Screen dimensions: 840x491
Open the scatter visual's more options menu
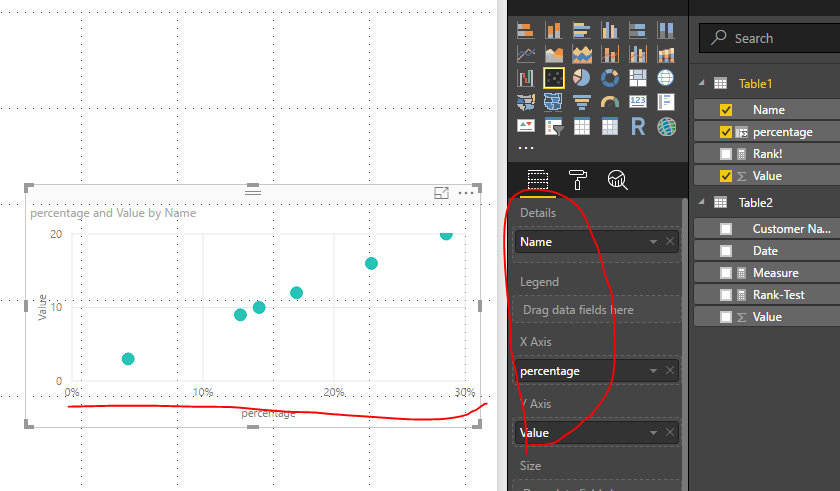click(466, 192)
